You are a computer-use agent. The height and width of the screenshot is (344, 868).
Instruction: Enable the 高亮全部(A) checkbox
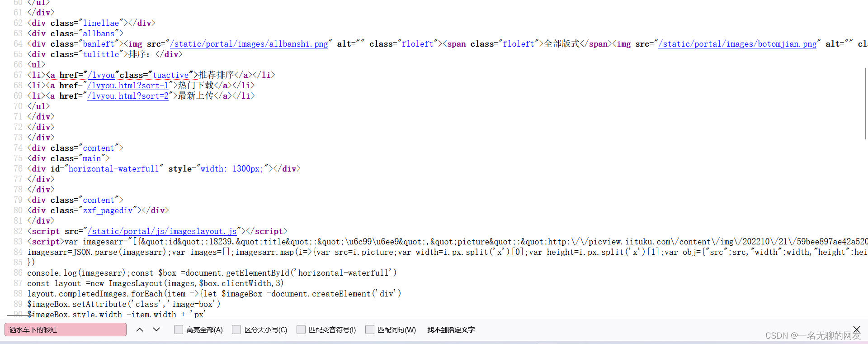tap(179, 330)
